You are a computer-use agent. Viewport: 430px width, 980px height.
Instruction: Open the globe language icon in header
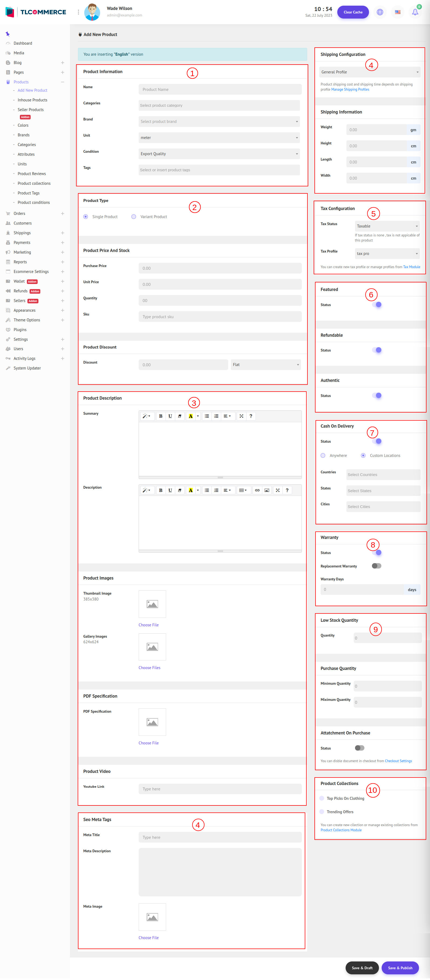coord(379,12)
